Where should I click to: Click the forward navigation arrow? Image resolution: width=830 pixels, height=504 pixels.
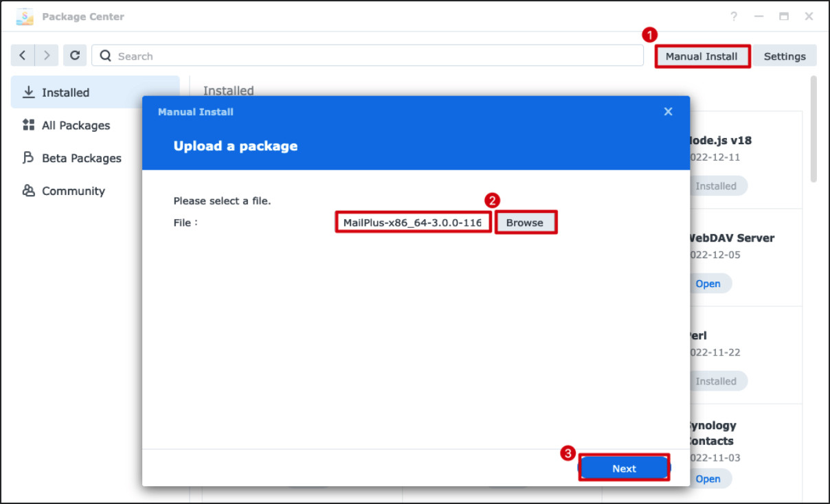pyautogui.click(x=46, y=56)
